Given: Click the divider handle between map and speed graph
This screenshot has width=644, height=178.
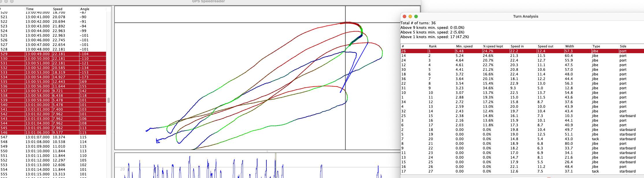Looking at the screenshot, I should (x=267, y=151).
